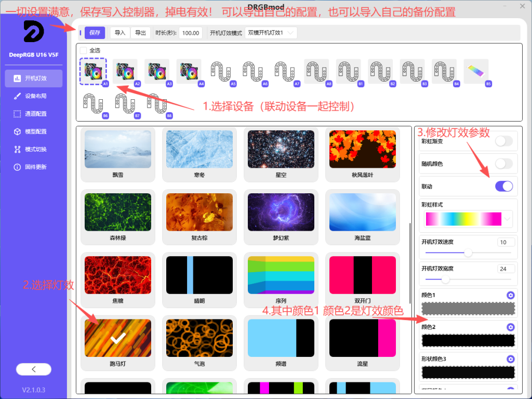Image resolution: width=532 pixels, height=399 pixels.
Task: Open settings gear for 颜色2
Action: (510, 327)
